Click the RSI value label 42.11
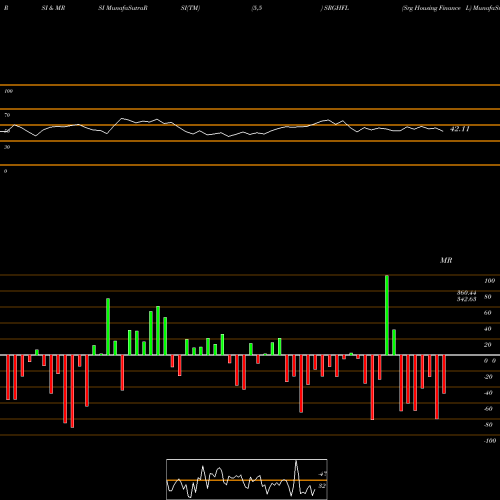Viewport: 500px width, 500px height. pos(460,129)
